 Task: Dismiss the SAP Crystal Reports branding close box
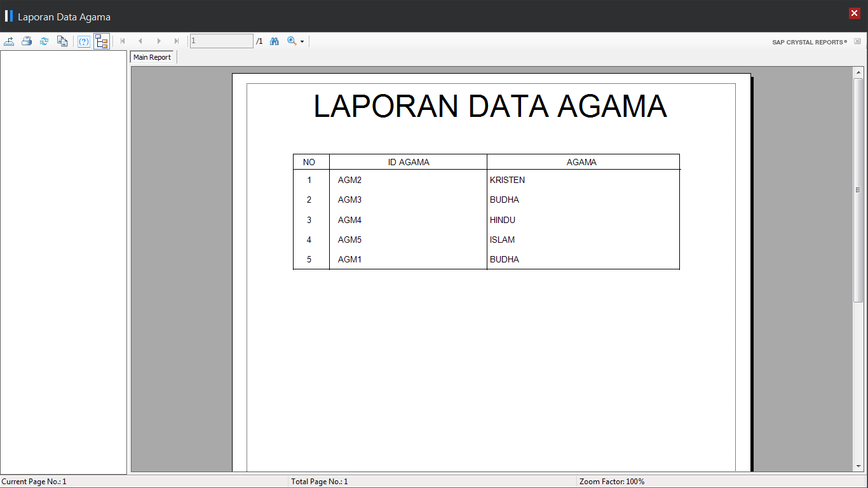tap(857, 41)
